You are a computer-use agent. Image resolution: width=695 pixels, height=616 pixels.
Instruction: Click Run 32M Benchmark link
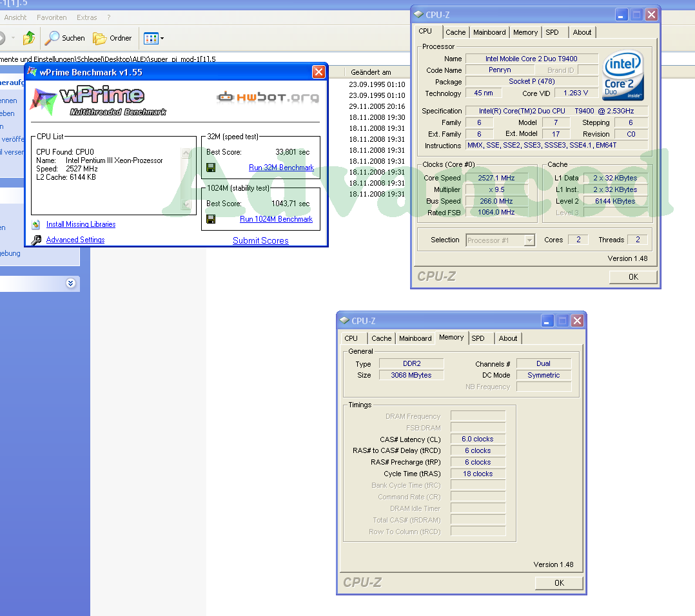281,168
